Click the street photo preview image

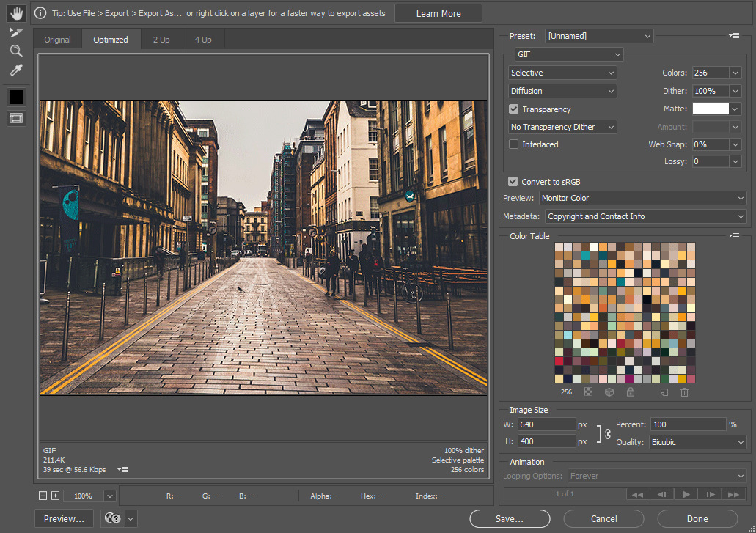pyautogui.click(x=263, y=248)
